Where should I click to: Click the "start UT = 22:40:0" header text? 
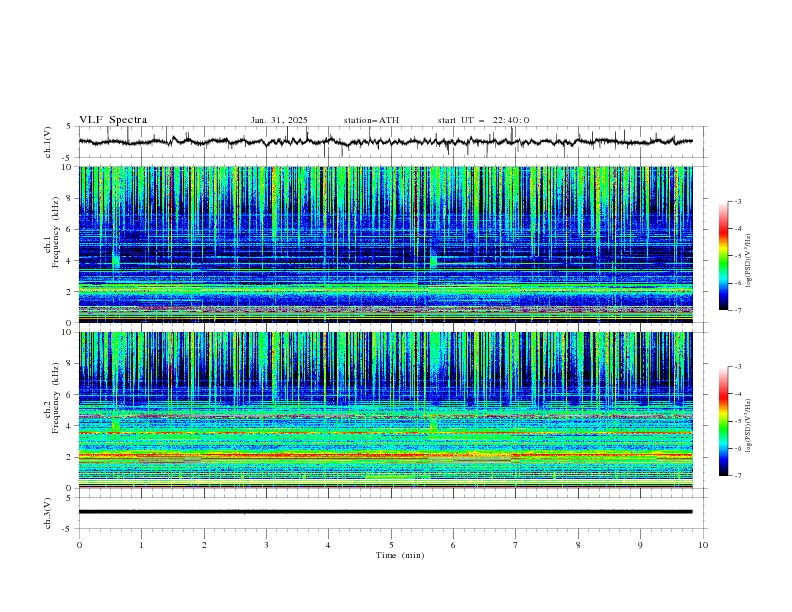click(x=483, y=120)
